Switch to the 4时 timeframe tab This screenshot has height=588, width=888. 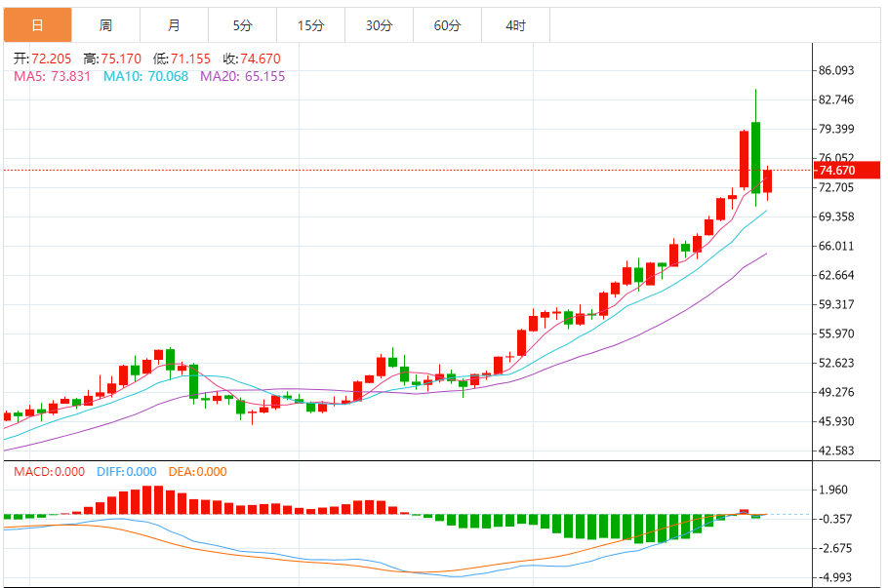tap(515, 25)
